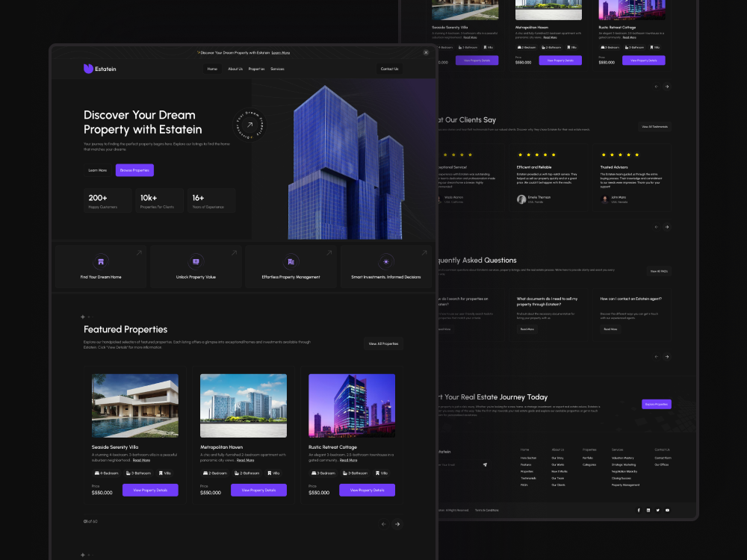This screenshot has height=560, width=747.
Task: Click the email input field in the footer
Action: [452, 464]
